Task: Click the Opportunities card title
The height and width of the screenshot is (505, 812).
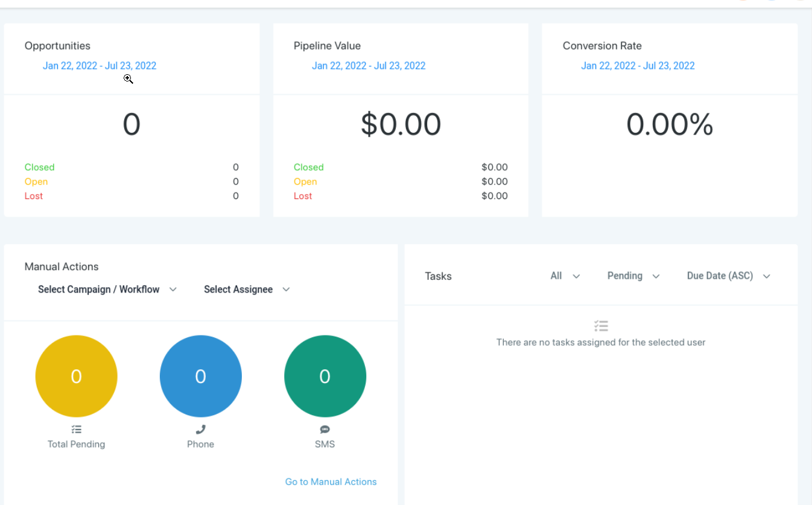Action: [57, 46]
